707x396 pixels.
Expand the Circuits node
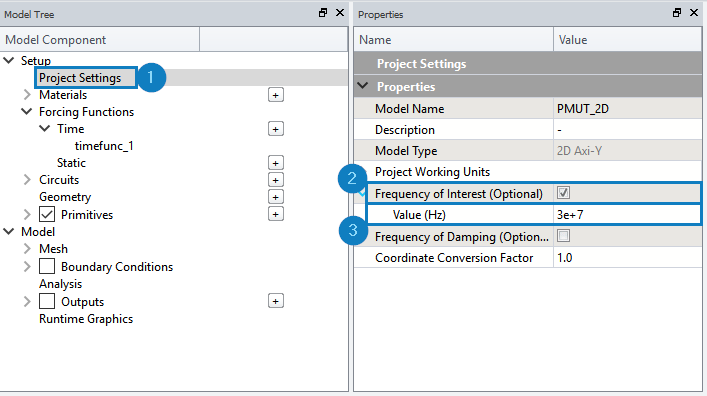(x=27, y=180)
